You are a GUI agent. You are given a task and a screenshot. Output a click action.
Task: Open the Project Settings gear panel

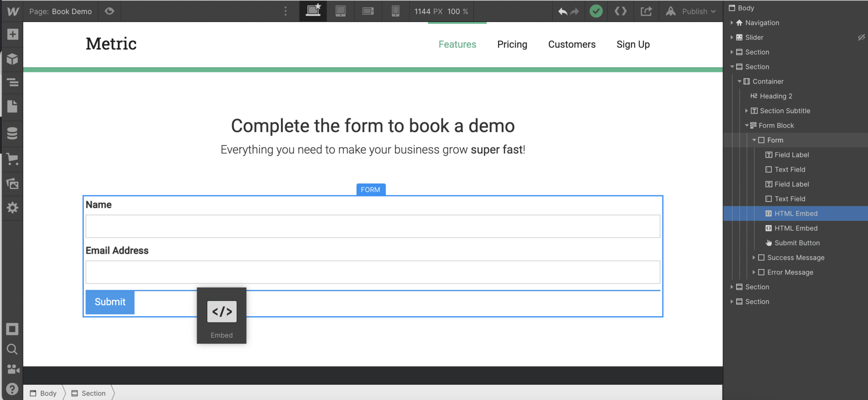(12, 208)
